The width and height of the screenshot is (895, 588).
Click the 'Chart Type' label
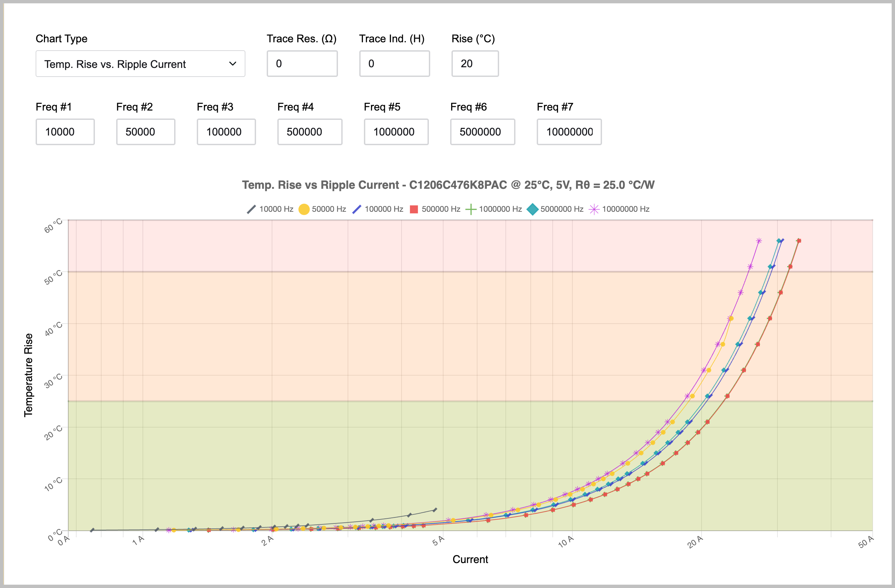[61, 39]
